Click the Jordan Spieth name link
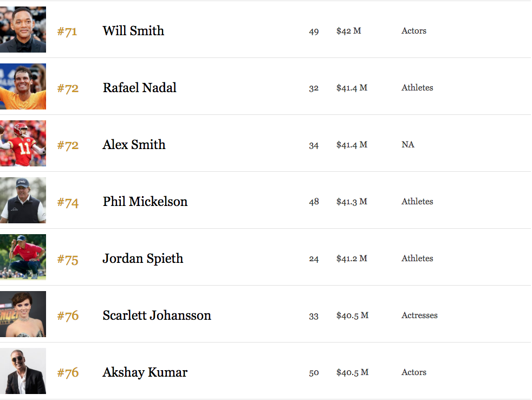This screenshot has width=532, height=400. click(143, 259)
